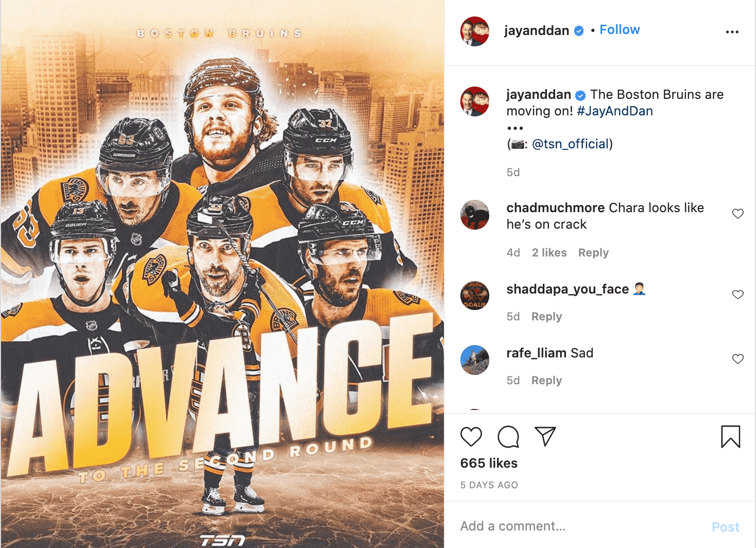
Task: Open the jayanddan profile picture in header
Action: pos(474,31)
